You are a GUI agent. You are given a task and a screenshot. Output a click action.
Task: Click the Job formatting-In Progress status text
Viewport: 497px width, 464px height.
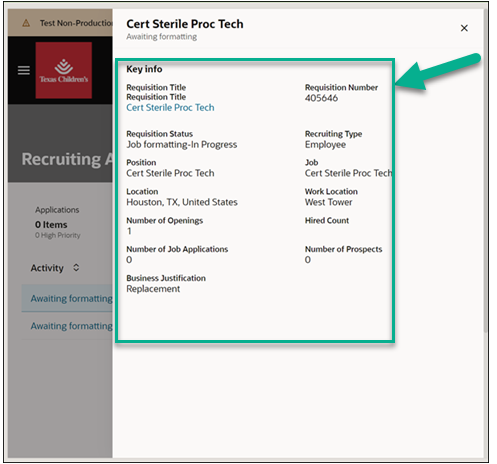[x=181, y=145]
